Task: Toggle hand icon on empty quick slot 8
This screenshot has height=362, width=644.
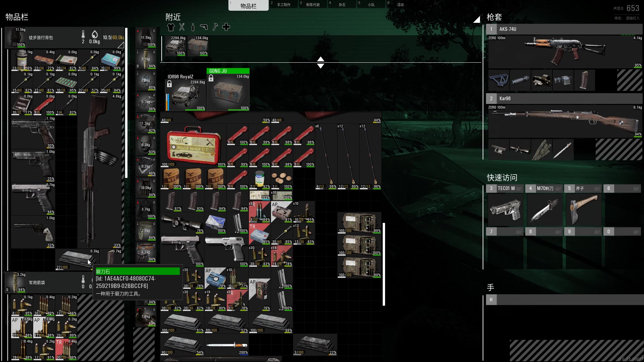Action: point(558,231)
